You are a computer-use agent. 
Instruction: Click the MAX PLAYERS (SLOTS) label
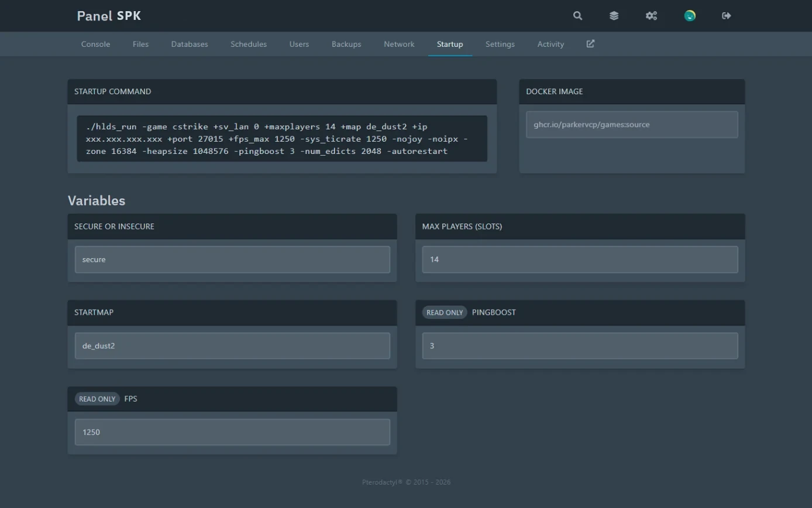(462, 226)
